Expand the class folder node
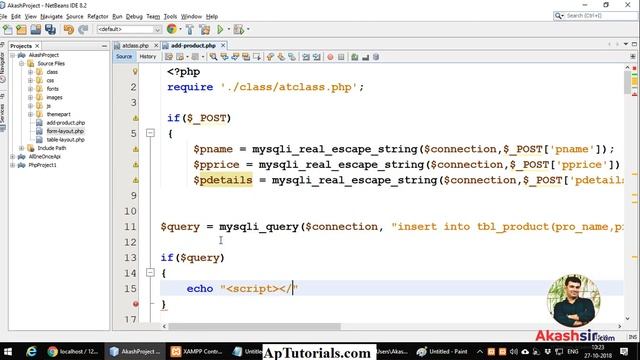Image resolution: width=640 pixels, height=360 pixels. point(30,72)
